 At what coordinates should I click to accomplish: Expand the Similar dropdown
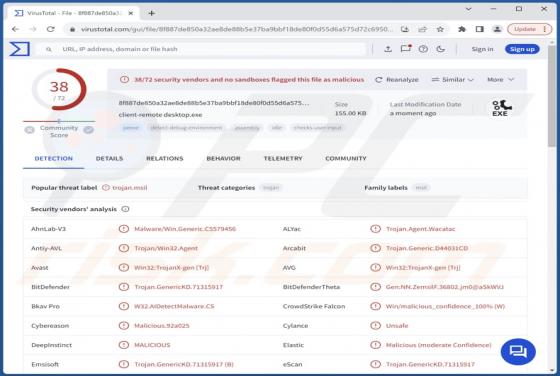tap(452, 80)
